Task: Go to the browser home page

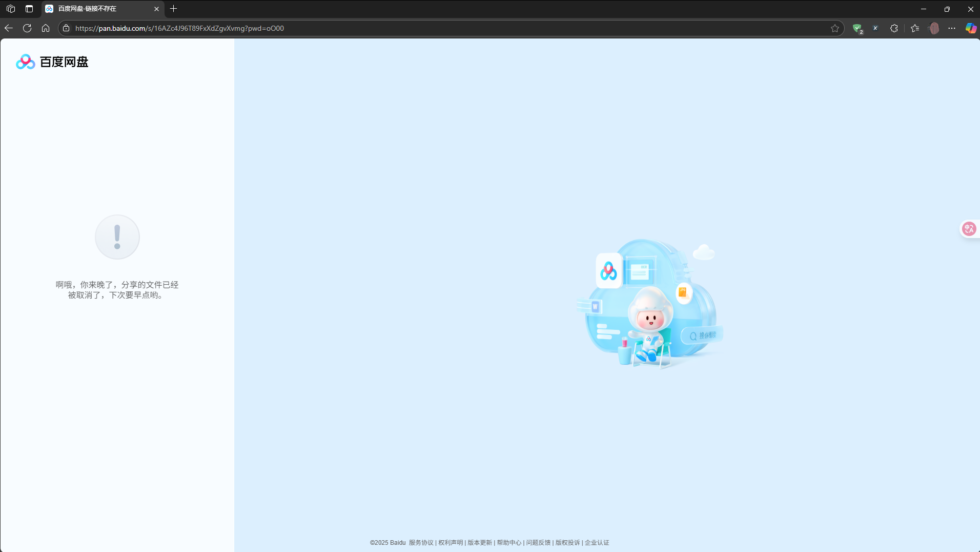Action: pyautogui.click(x=46, y=28)
